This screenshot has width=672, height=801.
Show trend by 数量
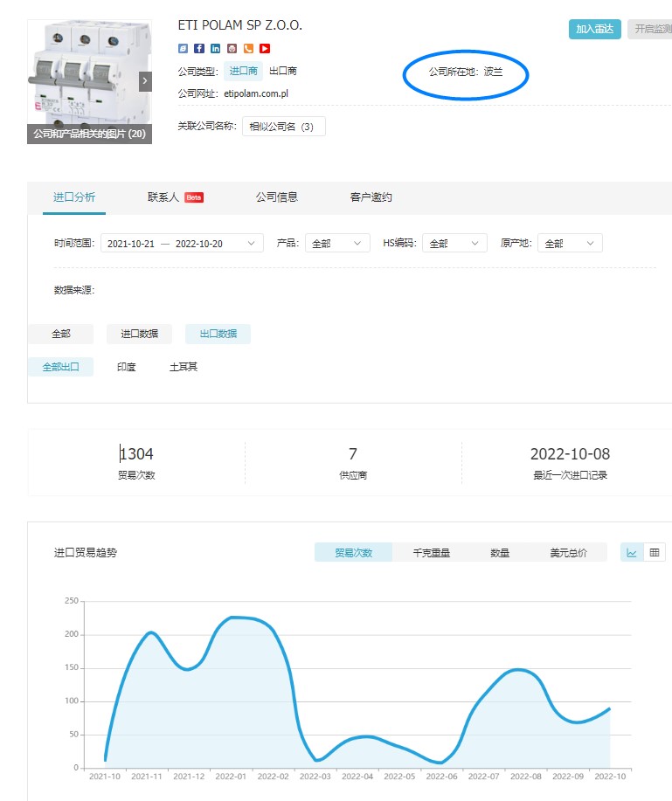click(500, 552)
